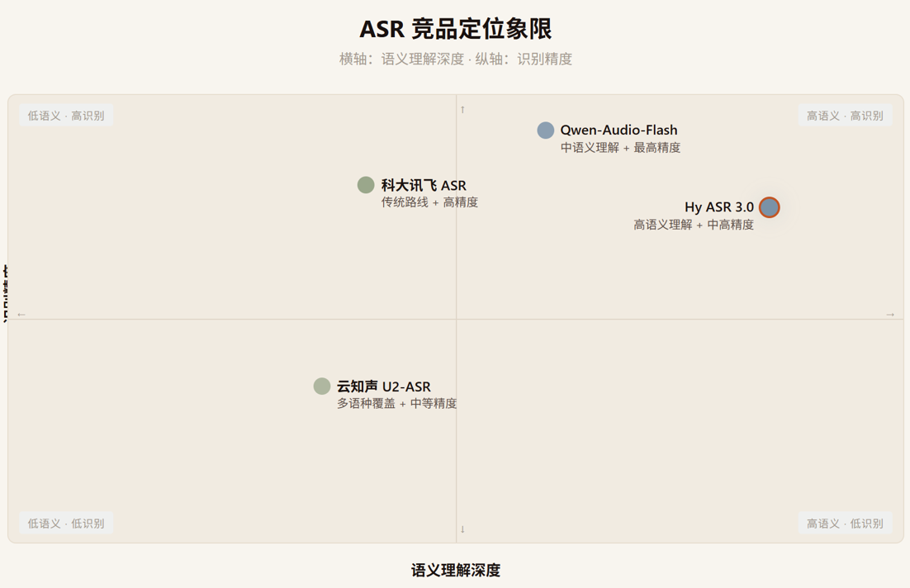Image resolution: width=910 pixels, height=588 pixels.
Task: Click the right arrow on the horizontal axis
Action: click(890, 315)
